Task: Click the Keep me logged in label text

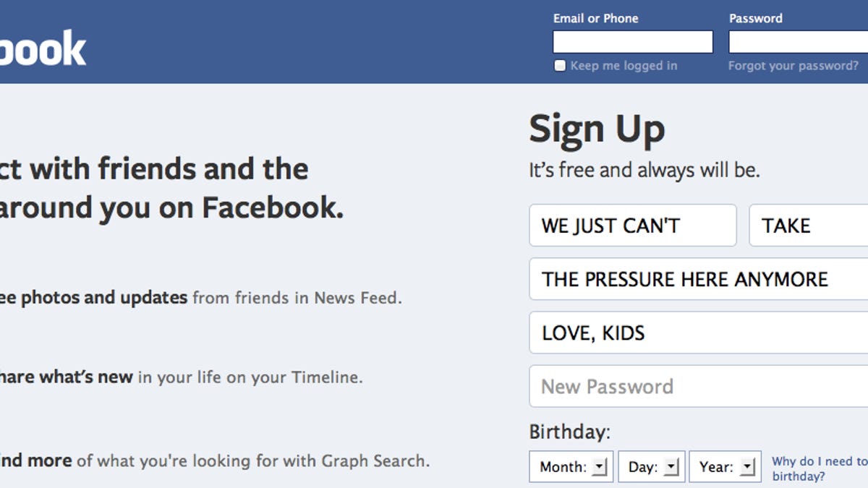Action: [624, 66]
